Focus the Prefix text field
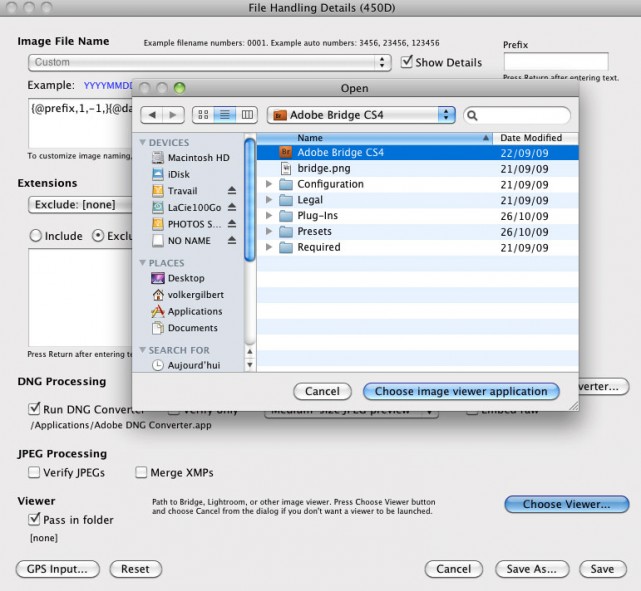The height and width of the screenshot is (591, 641). tap(556, 61)
